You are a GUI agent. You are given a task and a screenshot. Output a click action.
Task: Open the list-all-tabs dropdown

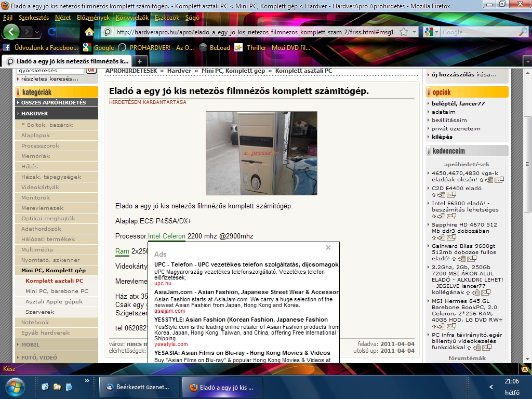click(528, 62)
